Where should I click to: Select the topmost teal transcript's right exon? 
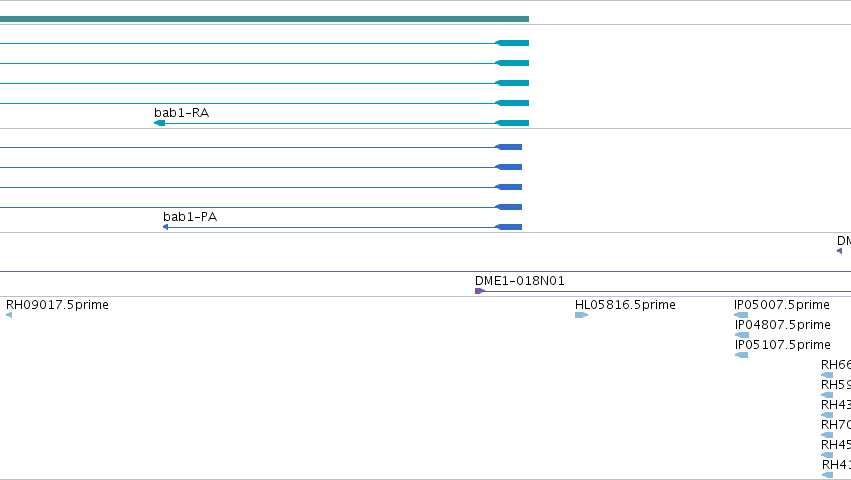512,43
